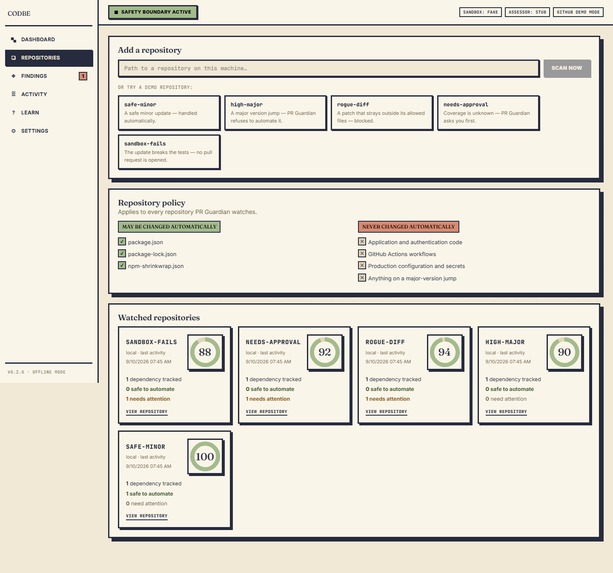The image size is (613, 573).
Task: Open the Dashboard menu item
Action: pos(49,39)
